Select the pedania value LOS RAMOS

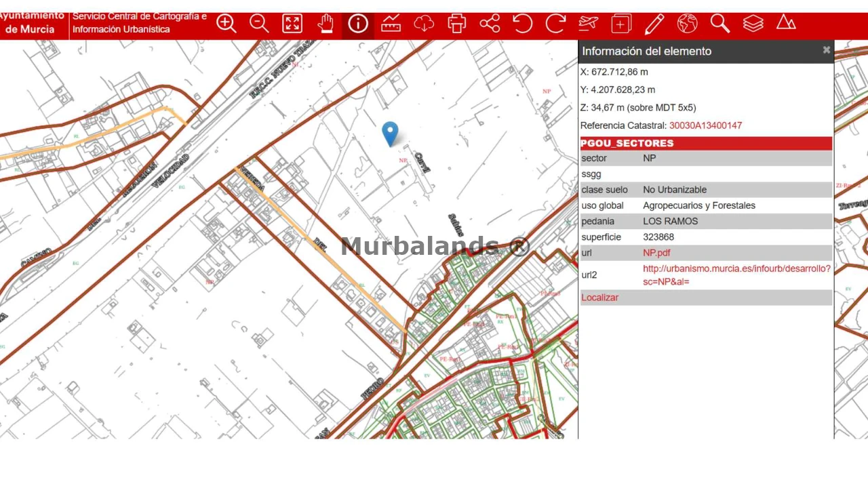tap(670, 221)
